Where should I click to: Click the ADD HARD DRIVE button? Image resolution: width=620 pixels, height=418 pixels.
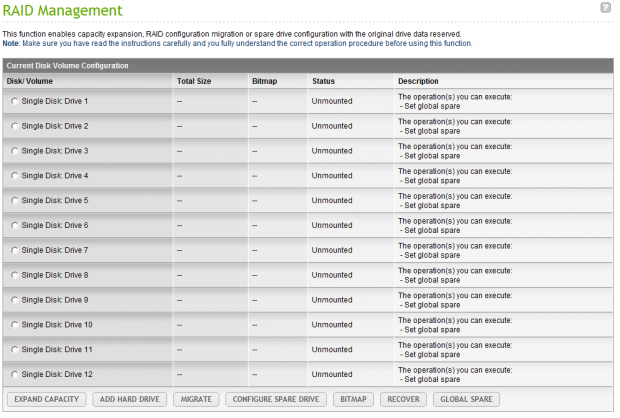click(x=130, y=399)
